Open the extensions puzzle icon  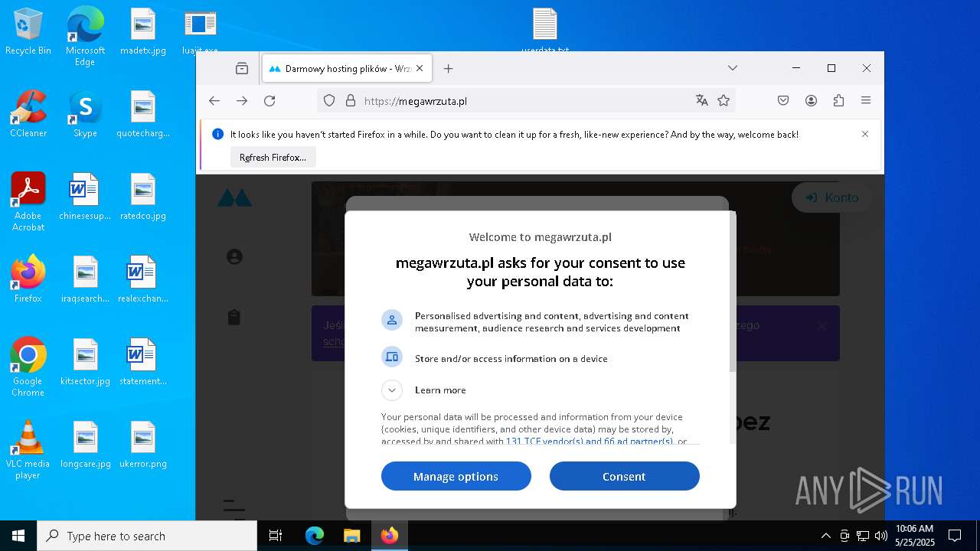coord(839,100)
